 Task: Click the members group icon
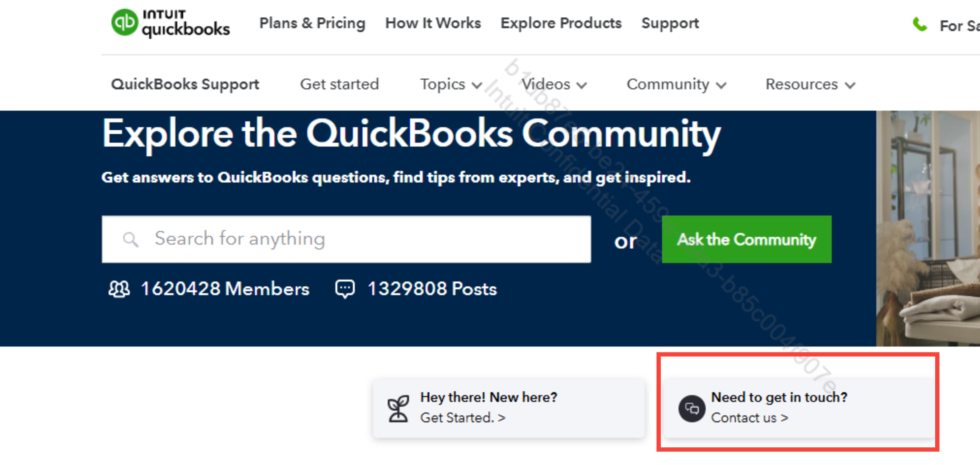(119, 289)
